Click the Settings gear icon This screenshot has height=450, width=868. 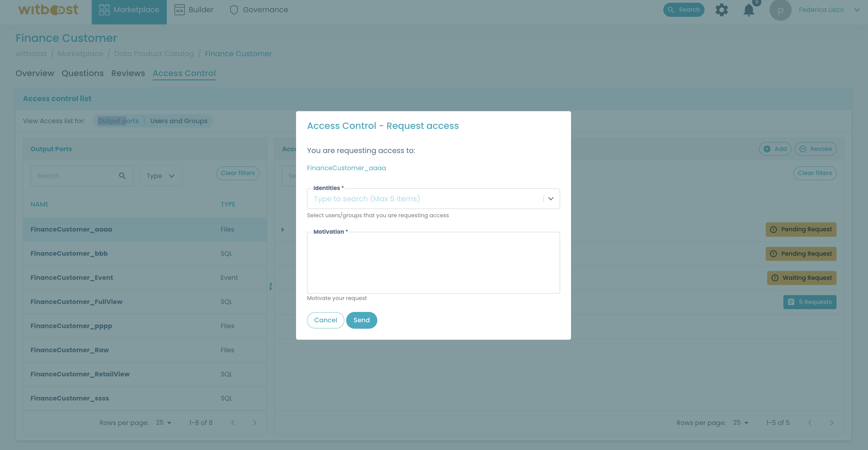pos(722,10)
